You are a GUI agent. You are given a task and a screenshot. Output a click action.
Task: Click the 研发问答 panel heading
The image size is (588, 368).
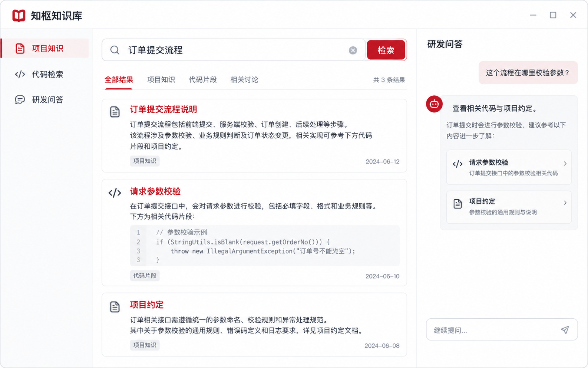click(x=445, y=44)
